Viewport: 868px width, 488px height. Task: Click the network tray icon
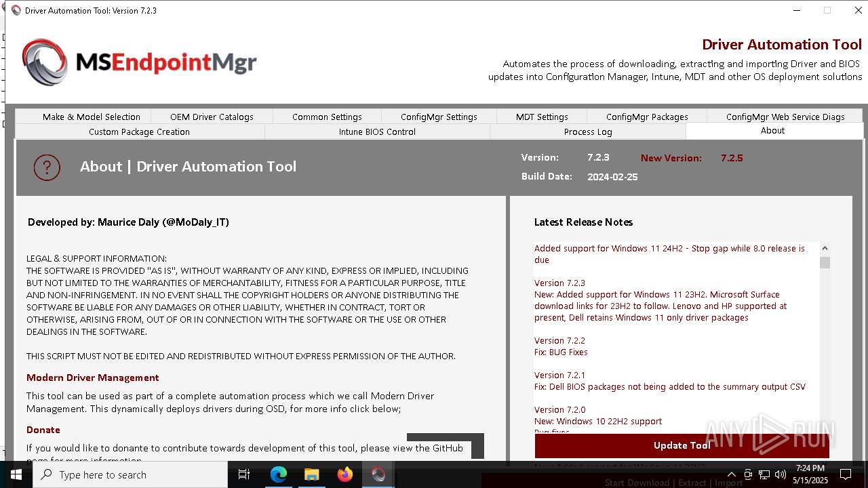(x=764, y=474)
